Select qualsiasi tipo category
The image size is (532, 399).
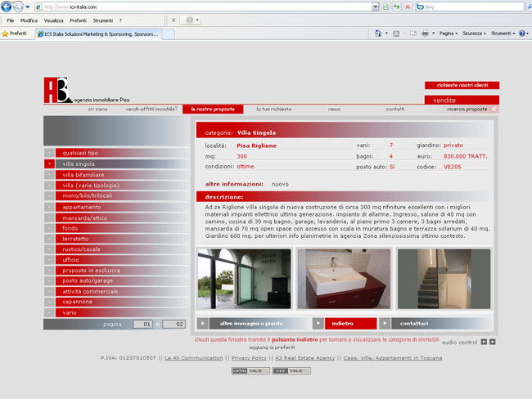[x=117, y=153]
